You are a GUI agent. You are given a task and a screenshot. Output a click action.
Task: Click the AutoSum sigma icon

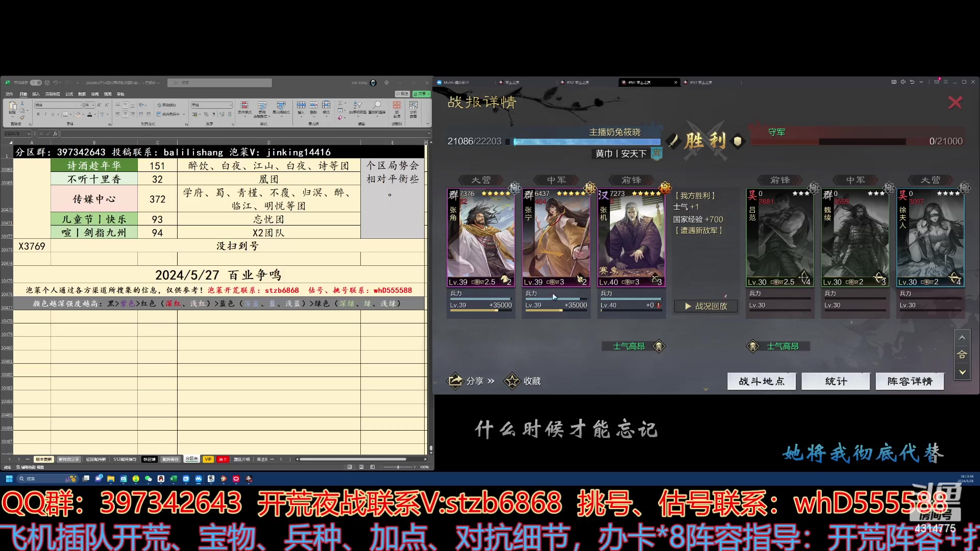coord(340,103)
